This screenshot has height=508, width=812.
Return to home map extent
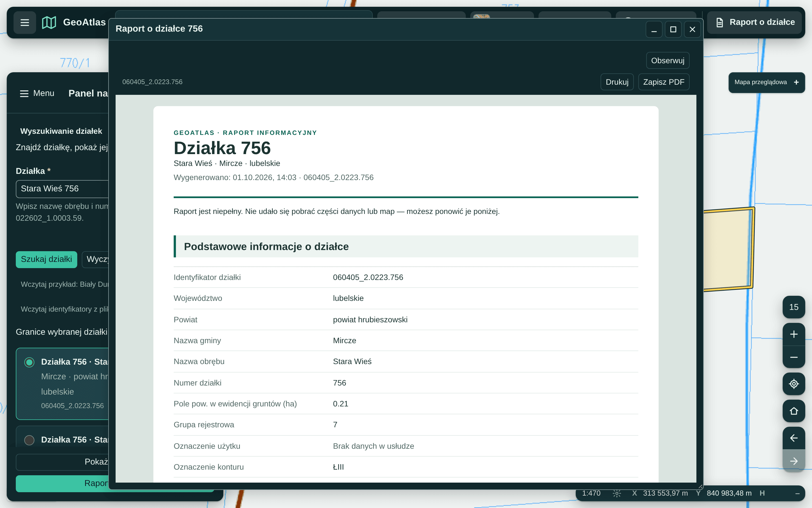click(x=794, y=411)
